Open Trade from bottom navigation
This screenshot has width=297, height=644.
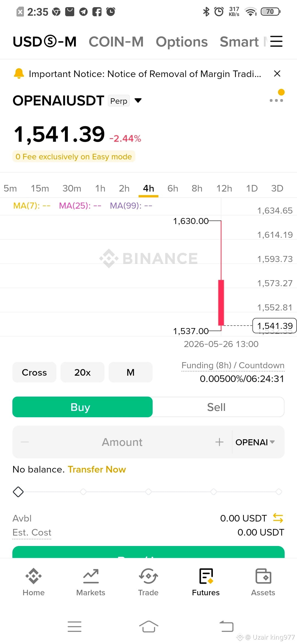[148, 582]
